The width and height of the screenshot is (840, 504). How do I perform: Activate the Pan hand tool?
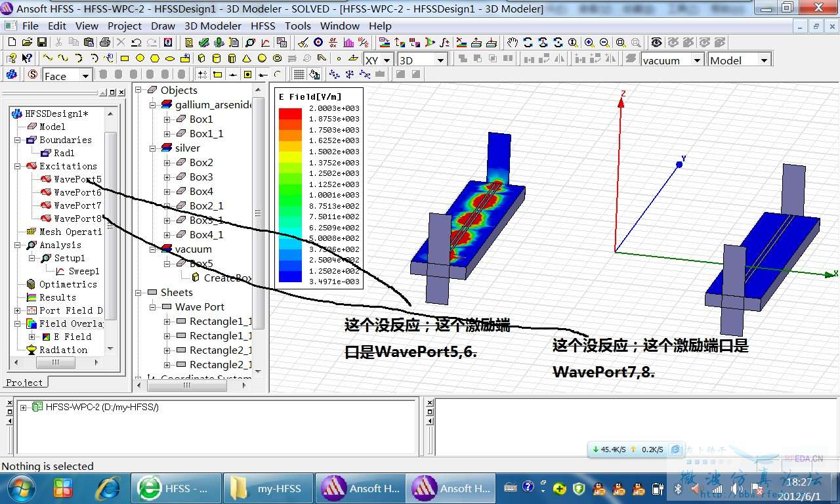pyautogui.click(x=513, y=42)
